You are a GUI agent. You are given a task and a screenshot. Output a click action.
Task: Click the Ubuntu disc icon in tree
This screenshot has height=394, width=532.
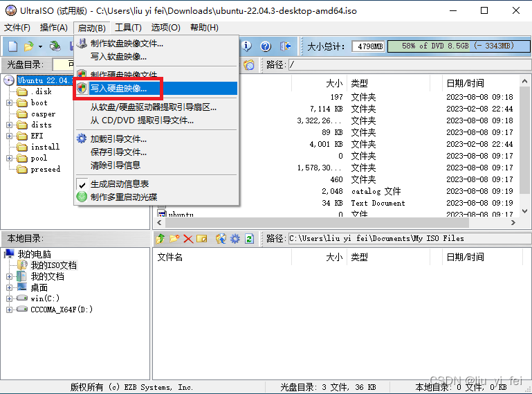click(x=9, y=80)
